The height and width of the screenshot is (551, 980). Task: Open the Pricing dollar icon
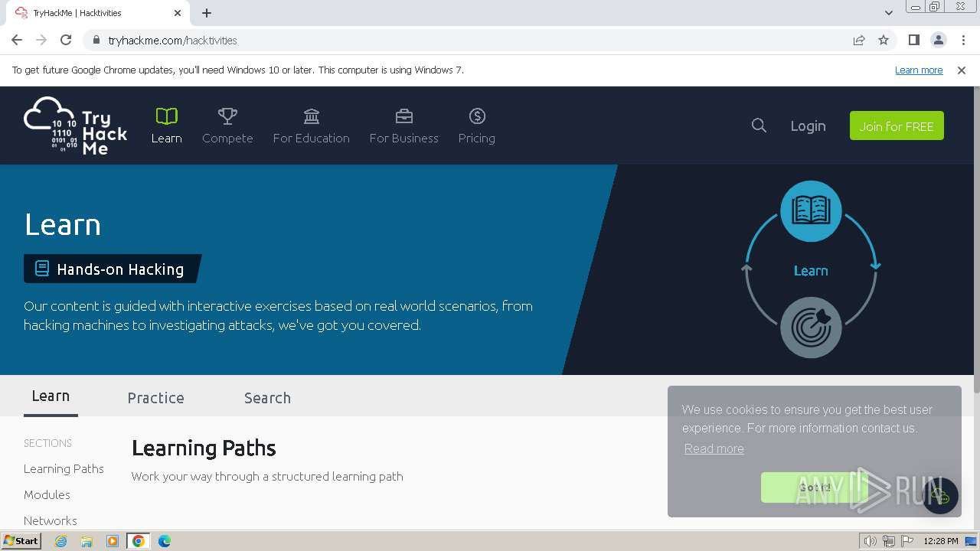[x=477, y=116]
